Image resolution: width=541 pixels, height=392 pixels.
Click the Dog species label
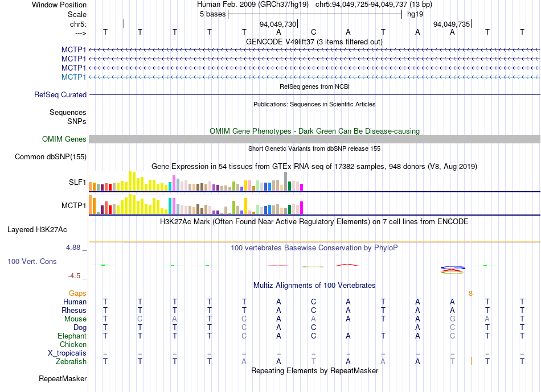(80, 328)
